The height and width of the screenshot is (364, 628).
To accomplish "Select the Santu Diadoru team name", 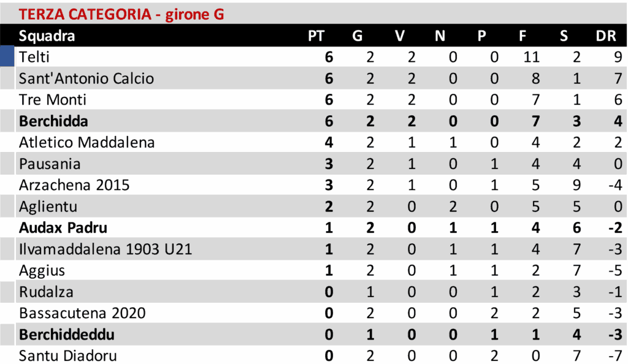I will pos(67,355).
